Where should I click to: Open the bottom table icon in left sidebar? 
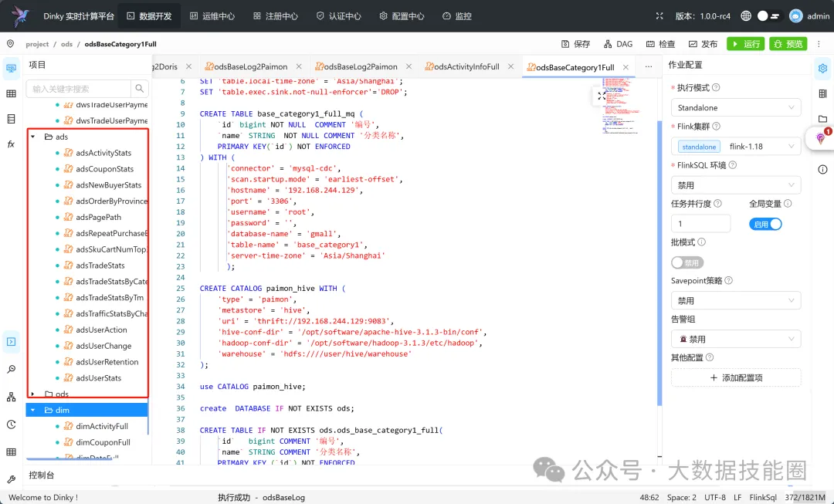click(x=11, y=452)
